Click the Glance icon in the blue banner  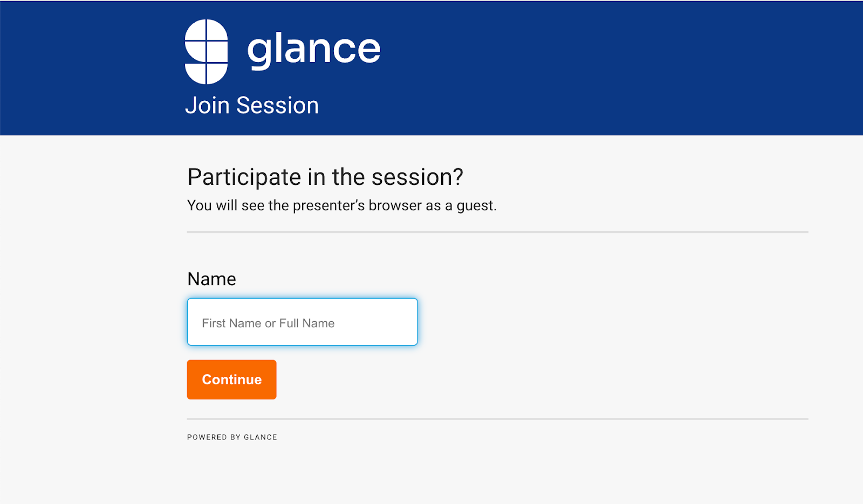[x=207, y=47]
